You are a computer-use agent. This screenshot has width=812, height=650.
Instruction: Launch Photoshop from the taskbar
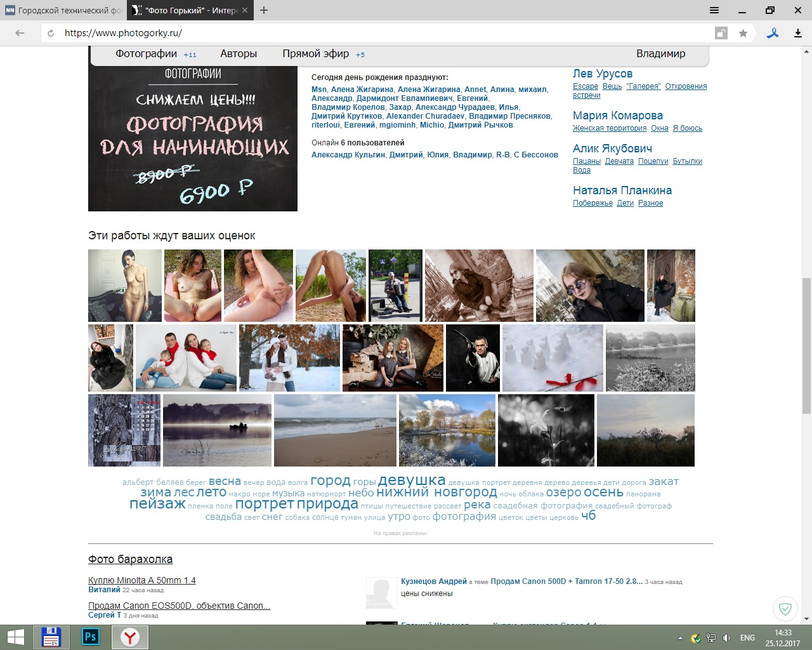coord(91,637)
